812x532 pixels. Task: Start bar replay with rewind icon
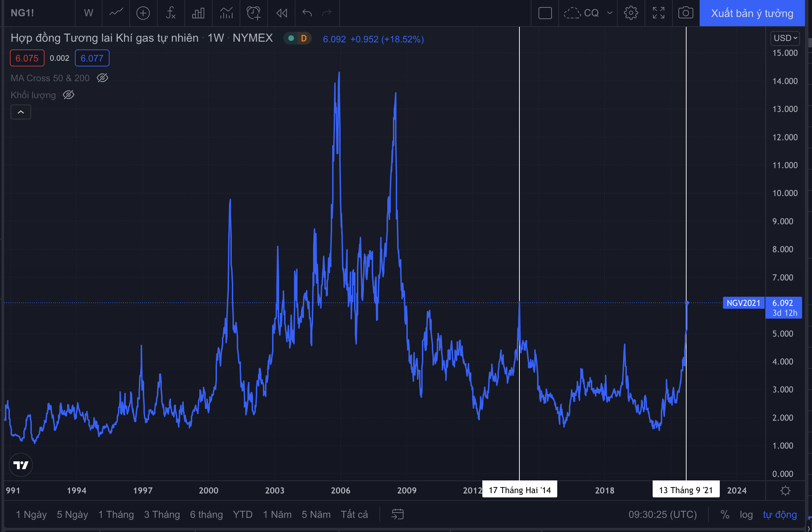[281, 13]
